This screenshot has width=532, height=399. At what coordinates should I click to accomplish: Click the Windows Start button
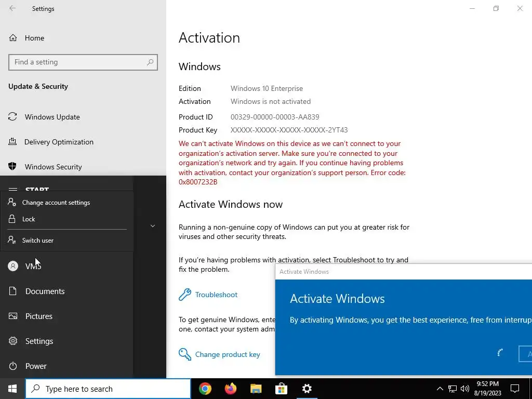pos(12,389)
